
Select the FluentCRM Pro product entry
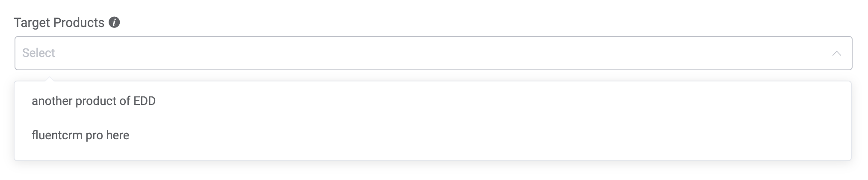click(x=80, y=135)
